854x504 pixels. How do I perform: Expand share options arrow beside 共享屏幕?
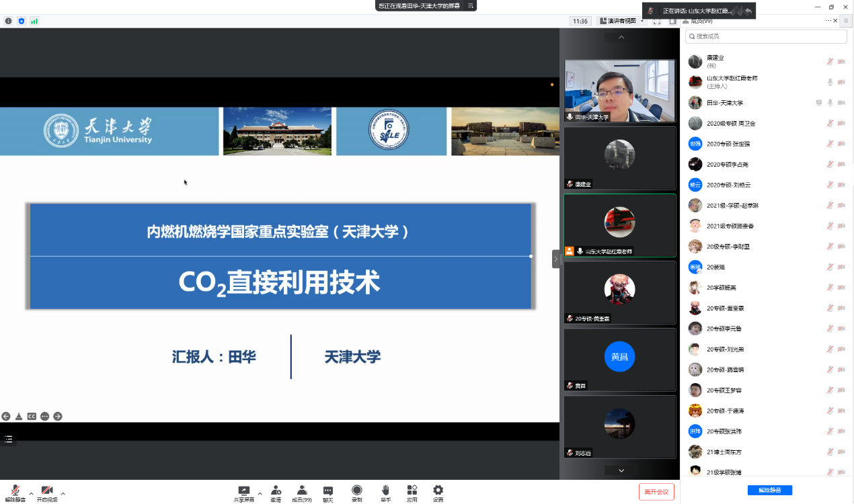260,493
